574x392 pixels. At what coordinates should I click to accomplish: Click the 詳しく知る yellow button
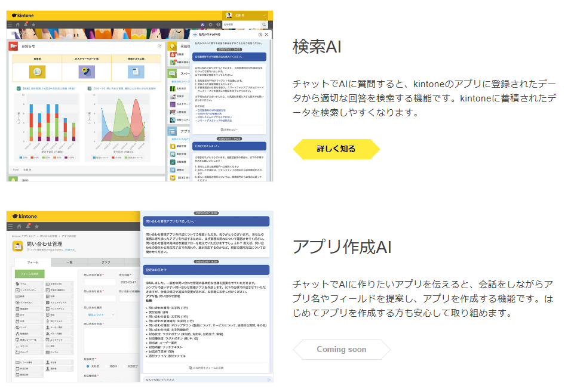[x=336, y=149]
